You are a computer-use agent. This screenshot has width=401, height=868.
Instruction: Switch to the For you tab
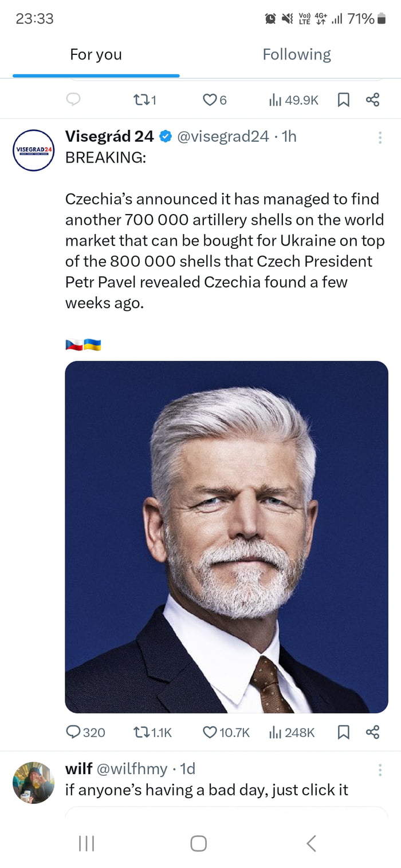click(x=96, y=54)
